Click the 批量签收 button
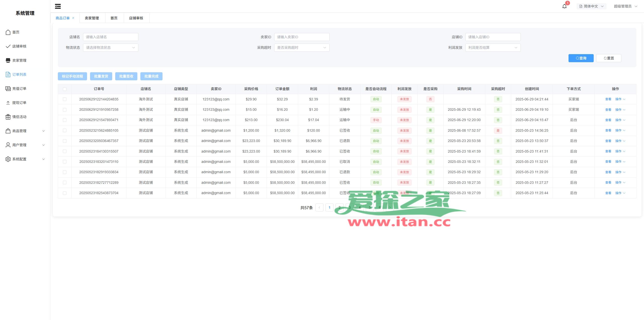The height and width of the screenshot is (320, 644). click(126, 76)
